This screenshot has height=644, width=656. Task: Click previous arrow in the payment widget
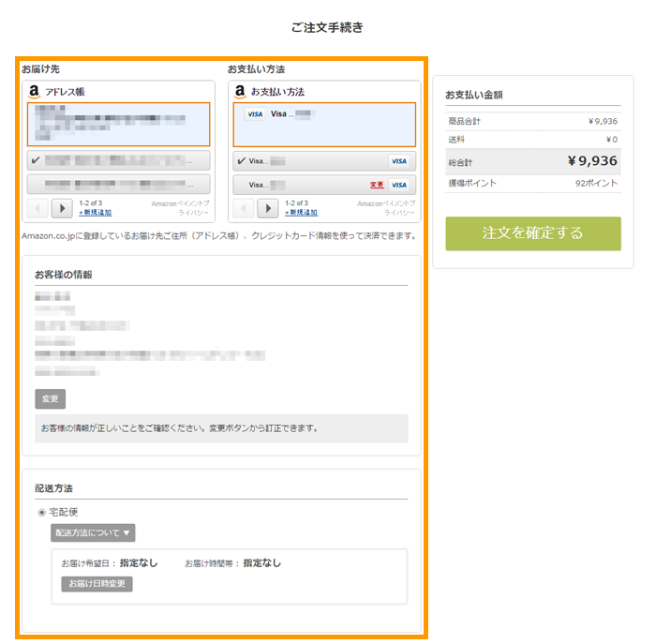click(245, 208)
